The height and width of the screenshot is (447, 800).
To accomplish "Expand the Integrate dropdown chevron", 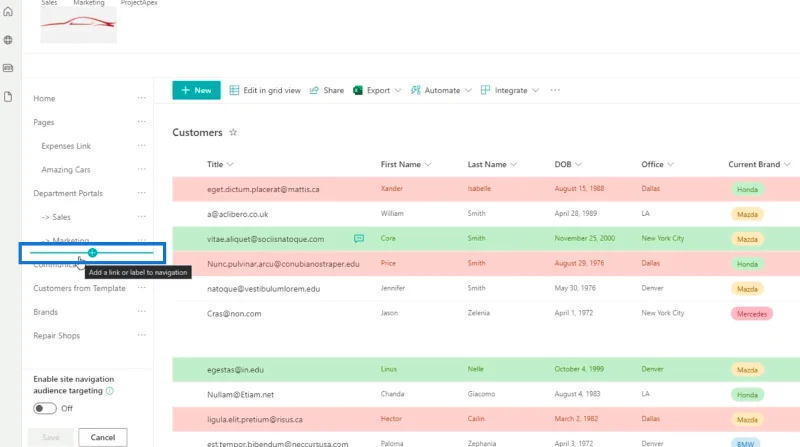I will point(535,90).
